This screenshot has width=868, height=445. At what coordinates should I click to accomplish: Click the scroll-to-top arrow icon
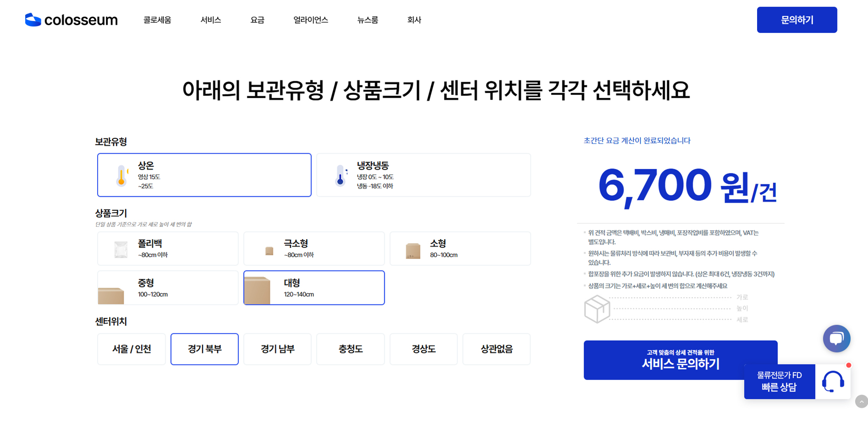coord(861,402)
